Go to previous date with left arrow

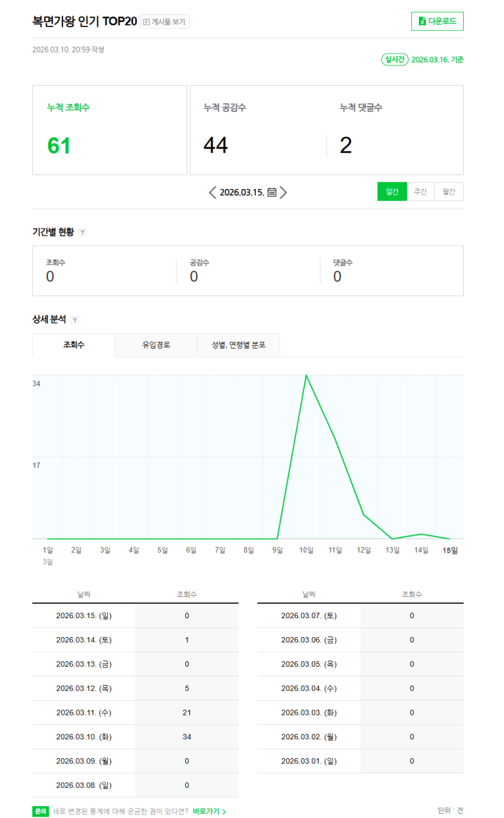[212, 192]
